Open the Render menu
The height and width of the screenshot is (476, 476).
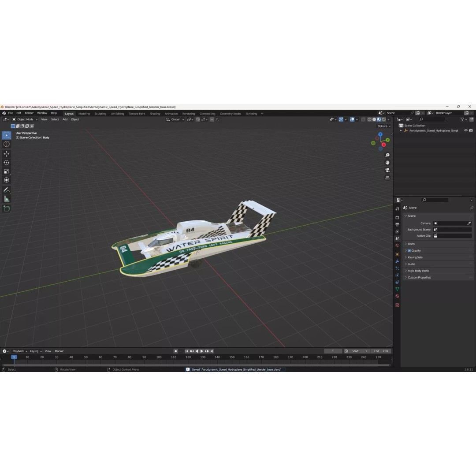coord(29,113)
